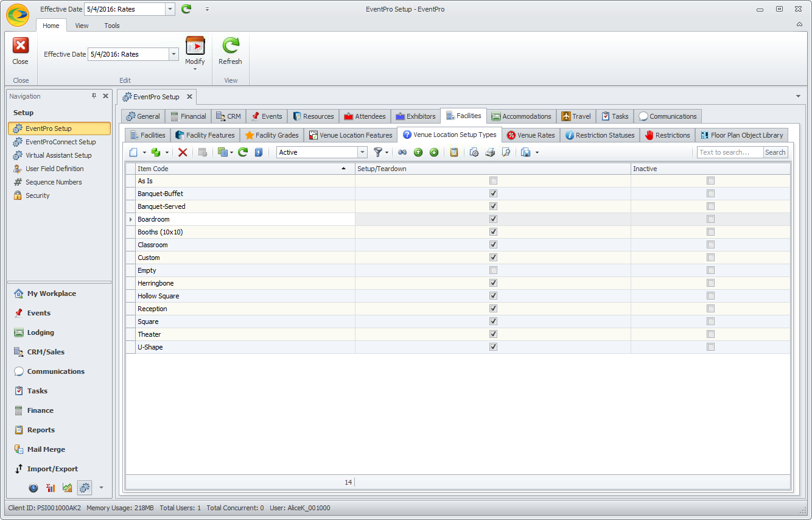The width and height of the screenshot is (812, 520).
Task: Open title bar Effective Date dropdown
Action: (170, 9)
